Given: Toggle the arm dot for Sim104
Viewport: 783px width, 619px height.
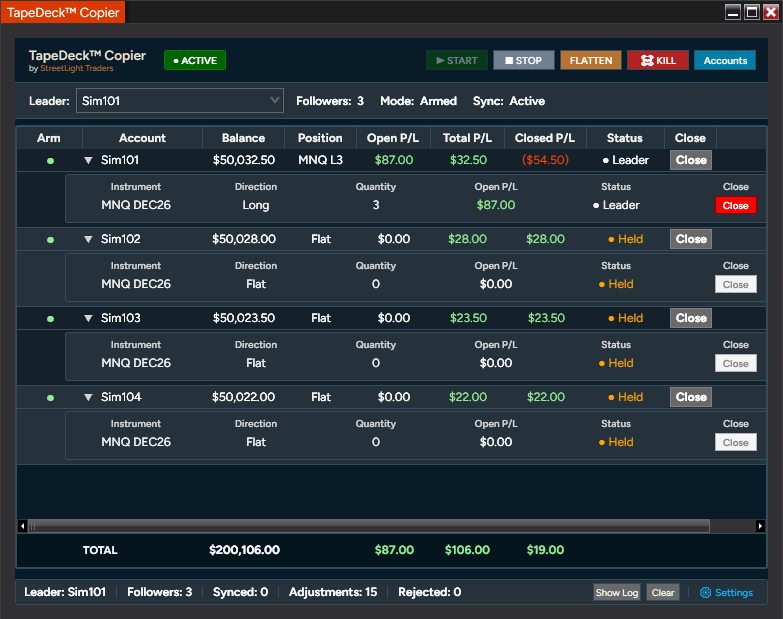Looking at the screenshot, I should coord(50,398).
